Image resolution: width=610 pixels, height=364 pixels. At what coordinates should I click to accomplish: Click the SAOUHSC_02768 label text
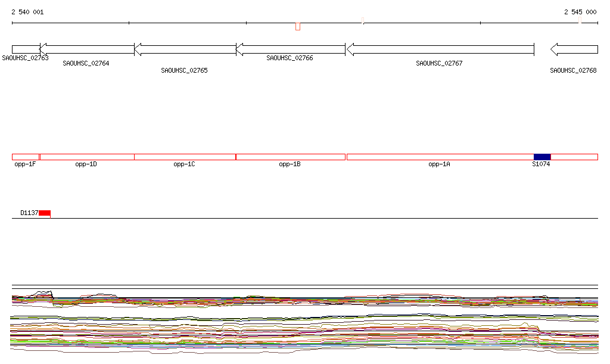pos(573,70)
